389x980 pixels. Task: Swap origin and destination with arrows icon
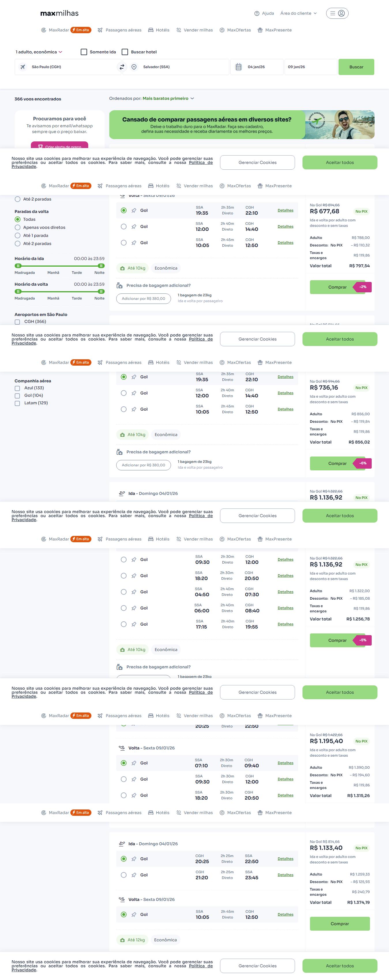[122, 67]
